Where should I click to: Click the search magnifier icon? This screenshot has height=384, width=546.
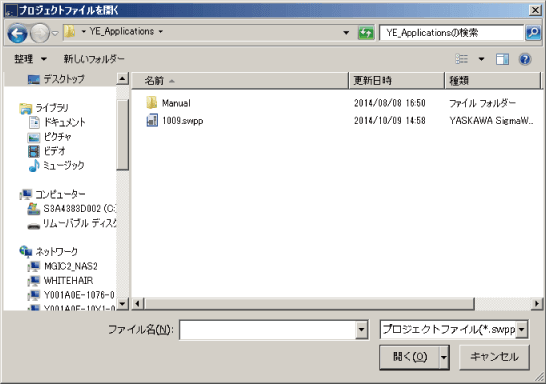[533, 33]
